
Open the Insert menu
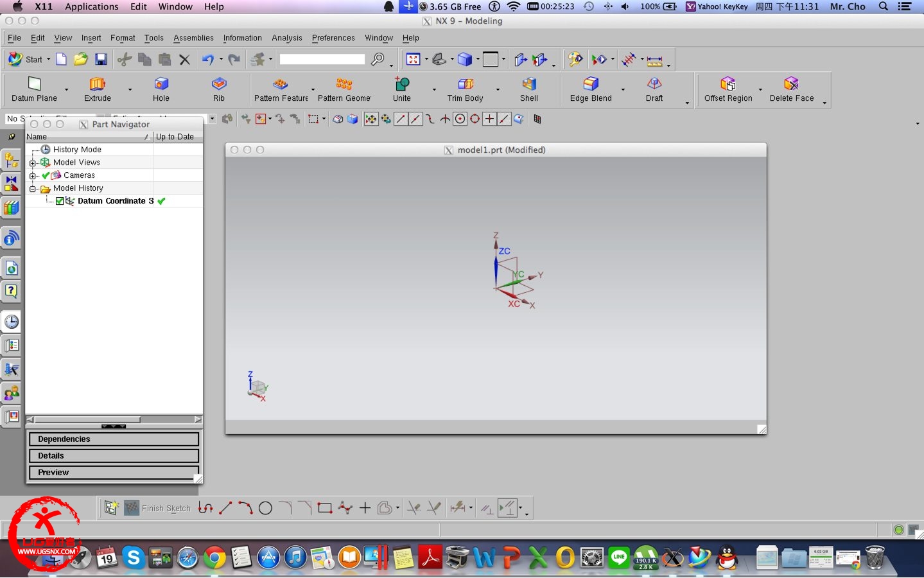point(91,38)
